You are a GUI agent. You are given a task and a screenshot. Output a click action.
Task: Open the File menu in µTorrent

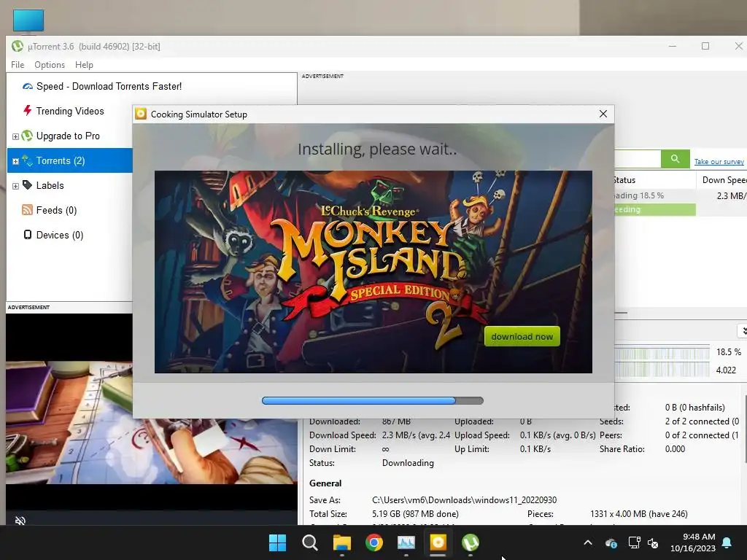coord(18,65)
